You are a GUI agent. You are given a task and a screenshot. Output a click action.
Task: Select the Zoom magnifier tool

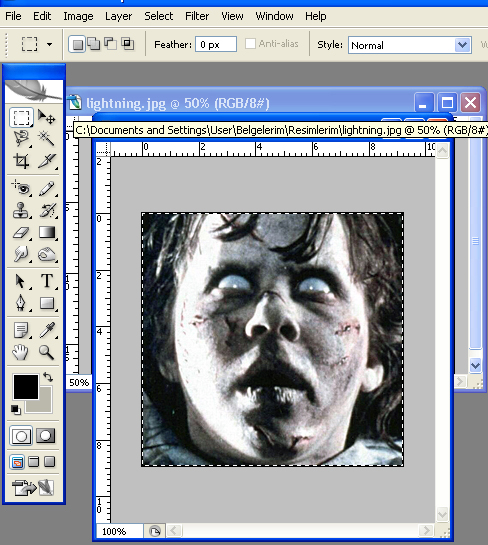[x=47, y=352]
